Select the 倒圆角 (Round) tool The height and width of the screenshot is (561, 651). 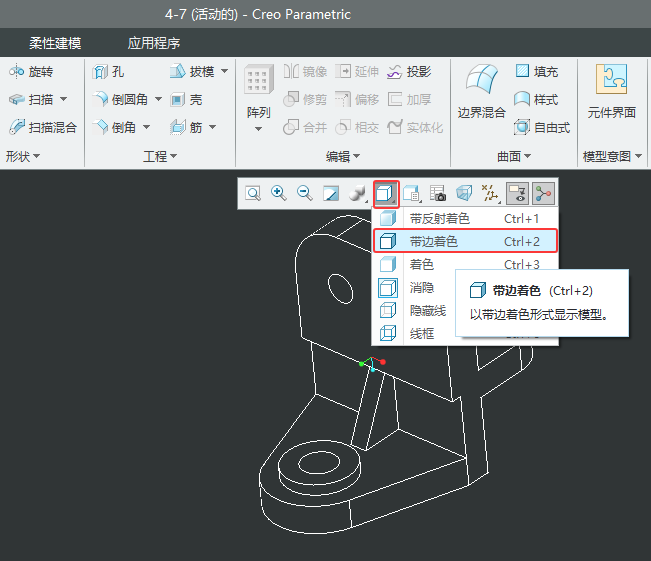(120, 99)
